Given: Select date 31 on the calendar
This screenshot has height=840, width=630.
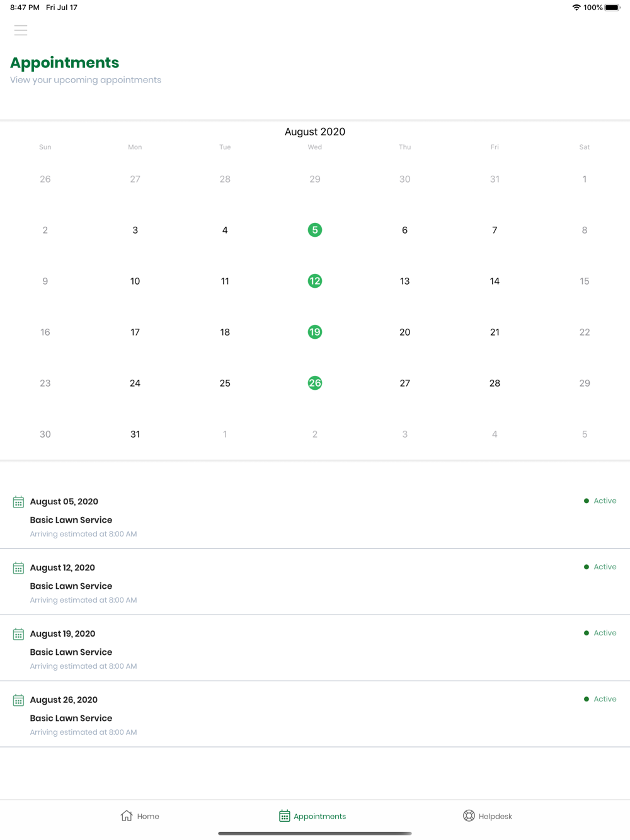Looking at the screenshot, I should [135, 434].
